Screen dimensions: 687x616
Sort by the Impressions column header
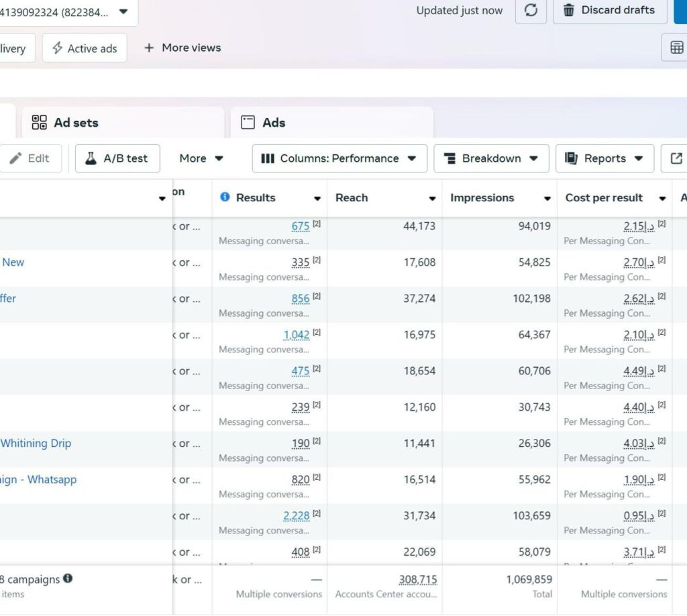tap(482, 198)
